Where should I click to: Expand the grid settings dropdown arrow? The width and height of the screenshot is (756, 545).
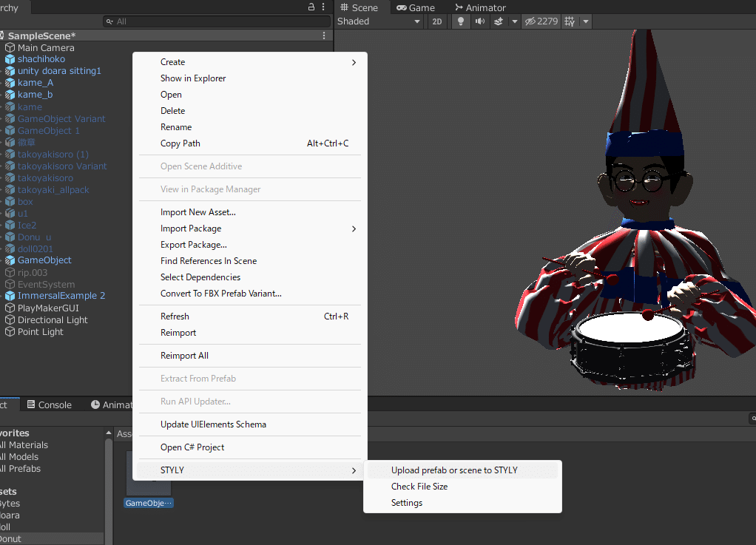586,21
